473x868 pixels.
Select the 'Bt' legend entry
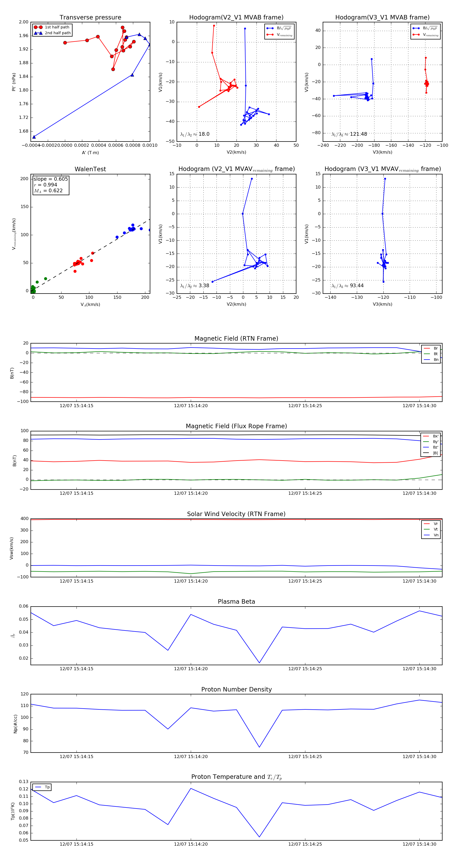(x=431, y=354)
